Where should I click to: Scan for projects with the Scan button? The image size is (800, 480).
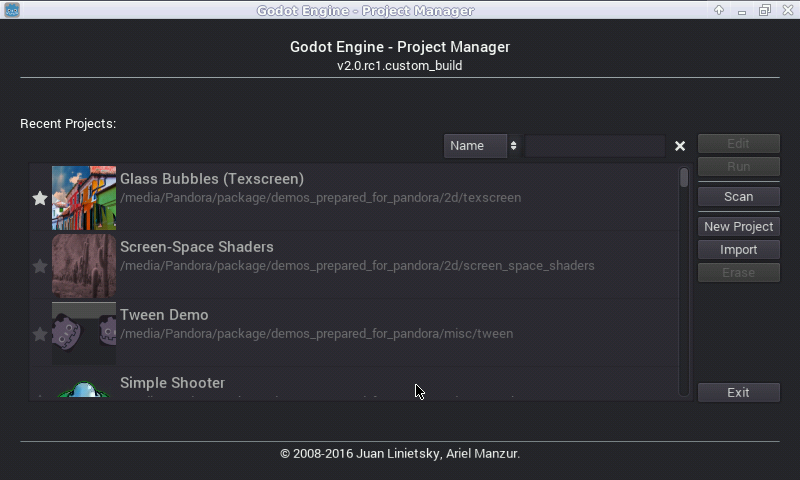[x=738, y=196]
